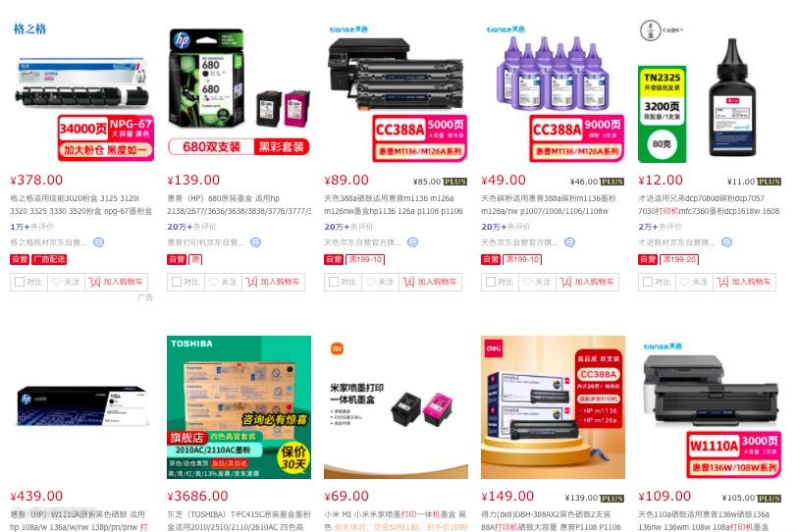Add ¥49.00 天色 toner powder to cart
Screen dimensions: 797x532
pyautogui.click(x=588, y=282)
